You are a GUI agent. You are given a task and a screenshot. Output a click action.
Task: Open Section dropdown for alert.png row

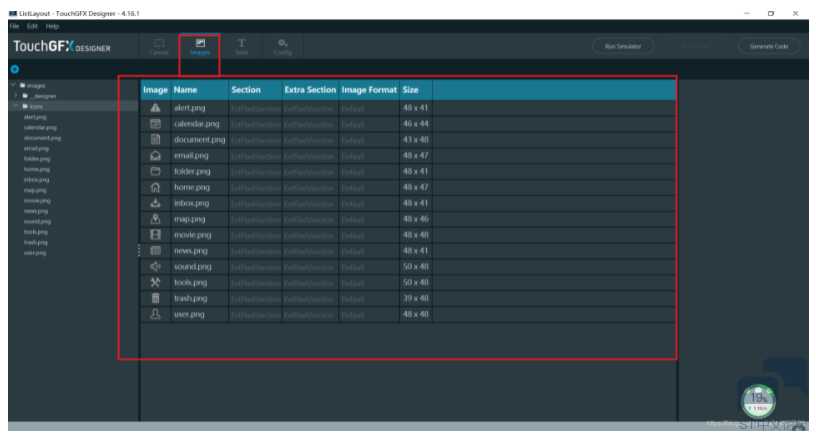pyautogui.click(x=256, y=109)
